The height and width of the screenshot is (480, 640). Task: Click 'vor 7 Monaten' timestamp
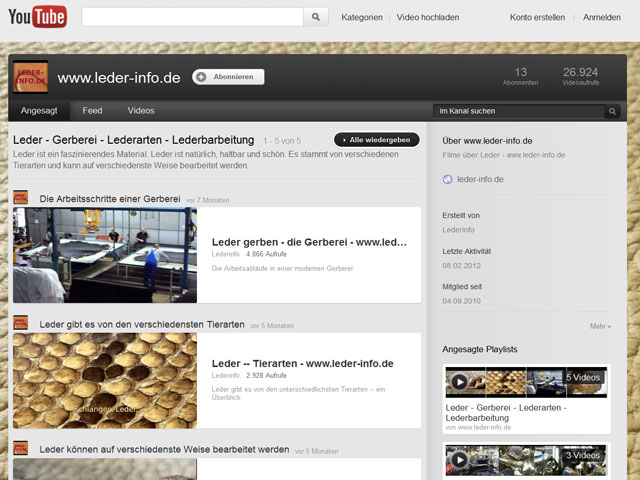(207, 200)
